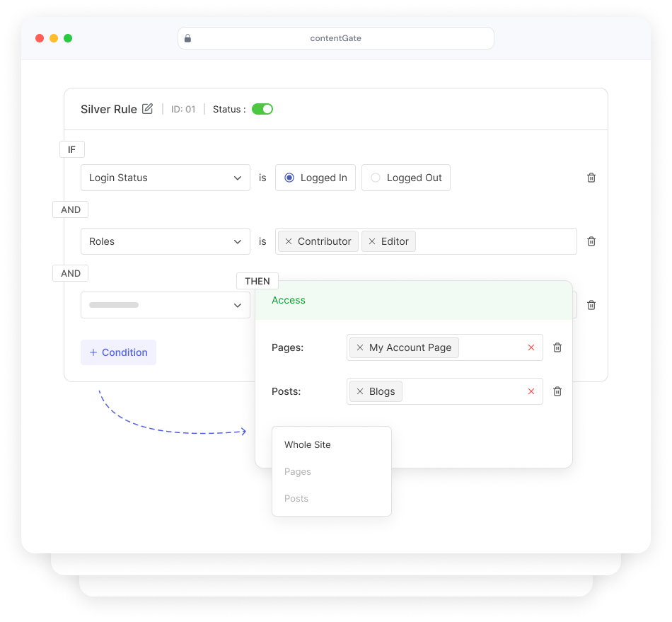Select the Logged Out radio option
The width and height of the screenshot is (672, 622).
[376, 178]
